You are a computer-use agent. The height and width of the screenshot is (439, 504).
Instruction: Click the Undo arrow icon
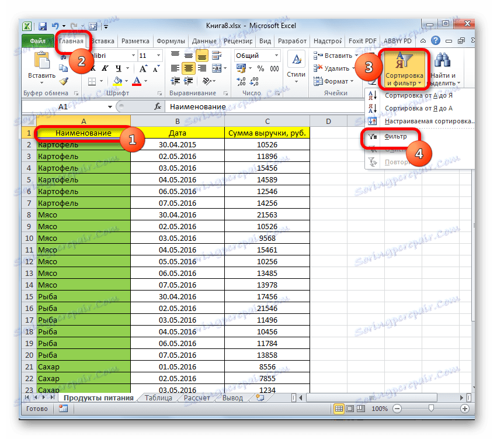pos(56,26)
